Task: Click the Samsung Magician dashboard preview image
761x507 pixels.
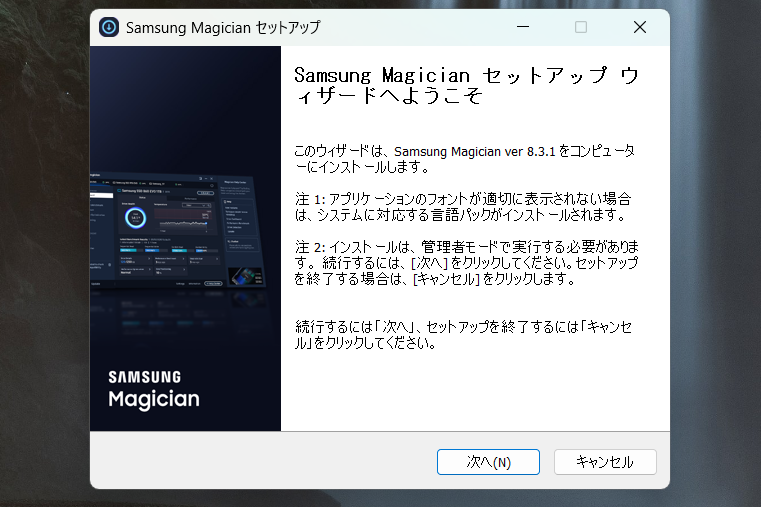Action: click(178, 231)
